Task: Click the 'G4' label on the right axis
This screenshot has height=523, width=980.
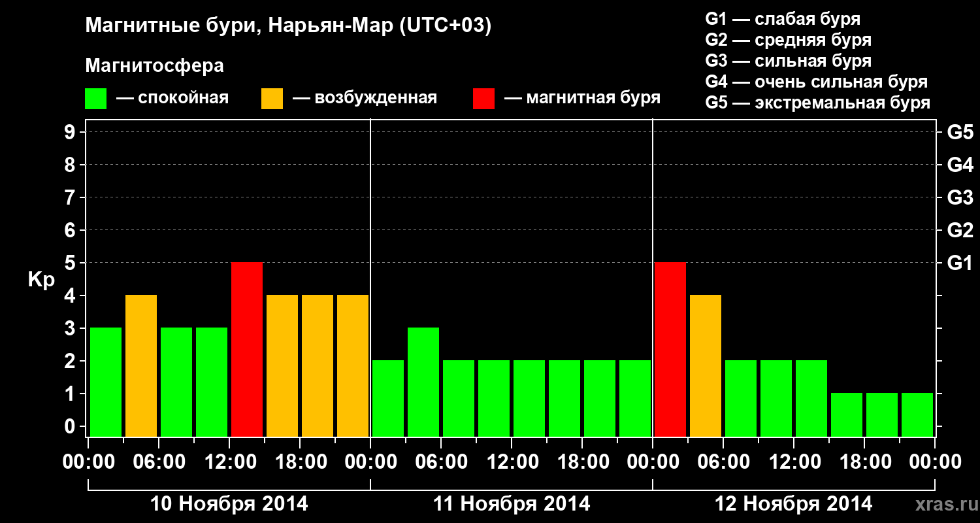Action: point(960,165)
